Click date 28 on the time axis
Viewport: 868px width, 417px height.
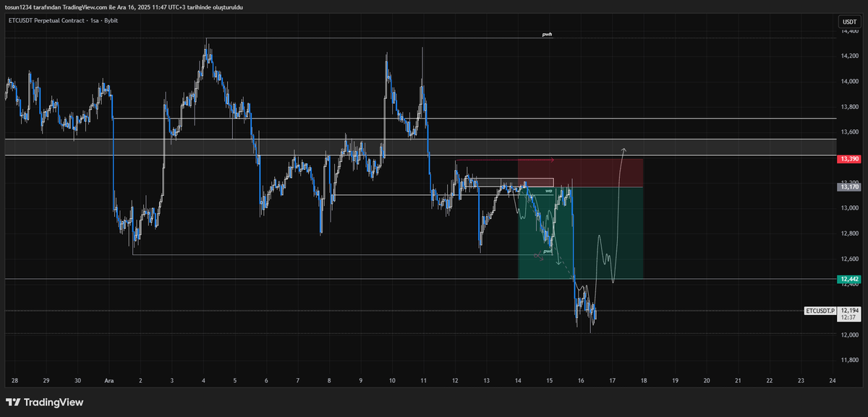(14, 380)
